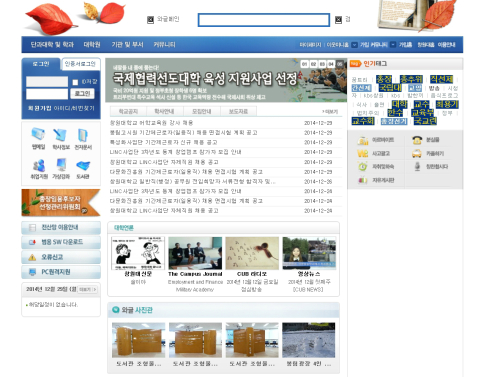This screenshot has width=500, height=377.
Task: Open 대학원 in main navigation bar
Action: (92, 45)
